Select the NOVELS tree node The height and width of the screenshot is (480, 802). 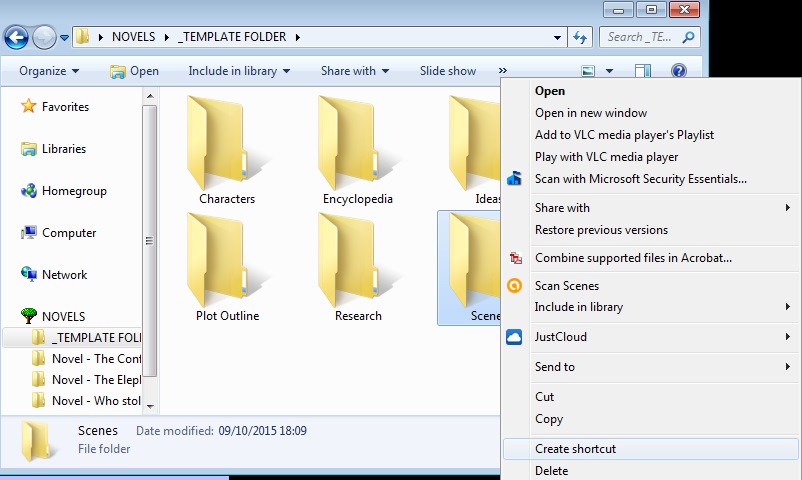53,316
